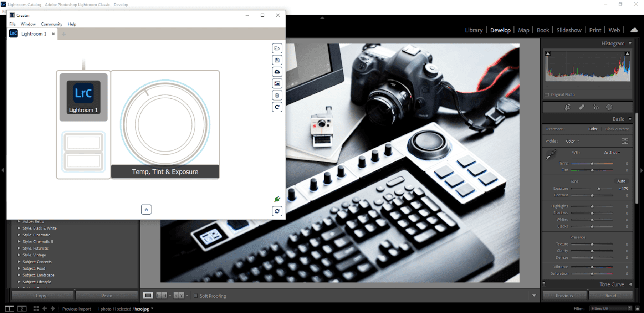Click the Exposure slider handle
Image resolution: width=644 pixels, height=313 pixels.
pos(599,189)
